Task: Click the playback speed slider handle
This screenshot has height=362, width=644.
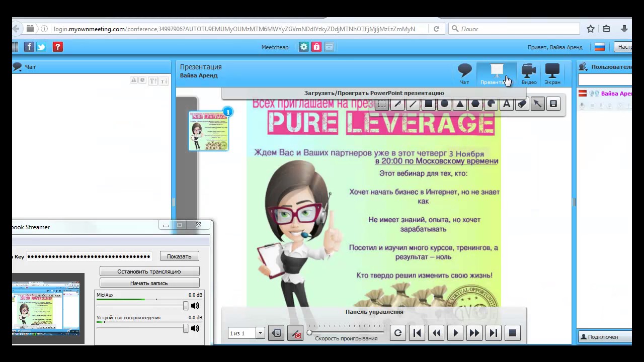Action: pyautogui.click(x=309, y=332)
